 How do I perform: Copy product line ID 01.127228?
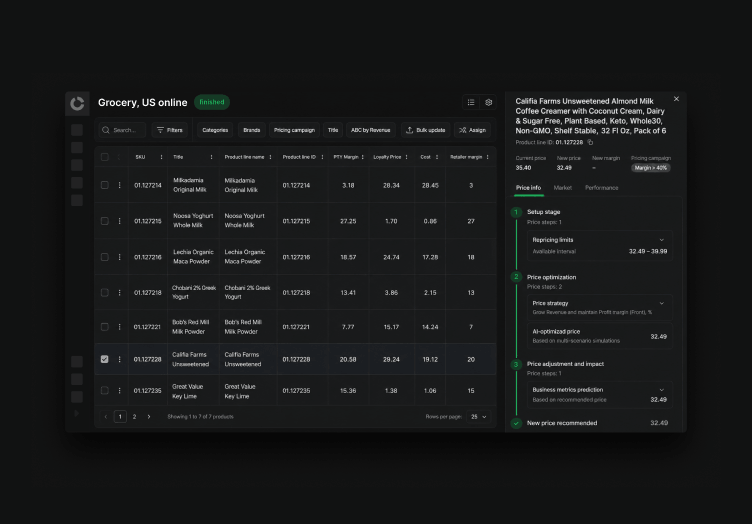tap(590, 142)
